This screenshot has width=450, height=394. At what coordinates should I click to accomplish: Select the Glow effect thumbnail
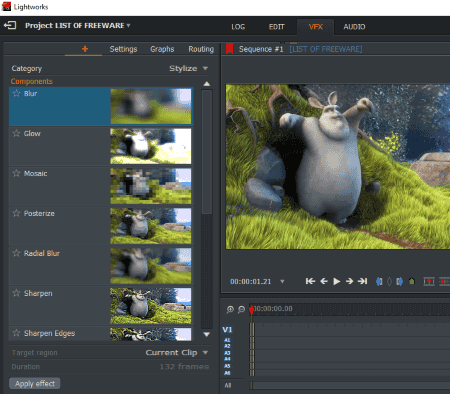(151, 146)
